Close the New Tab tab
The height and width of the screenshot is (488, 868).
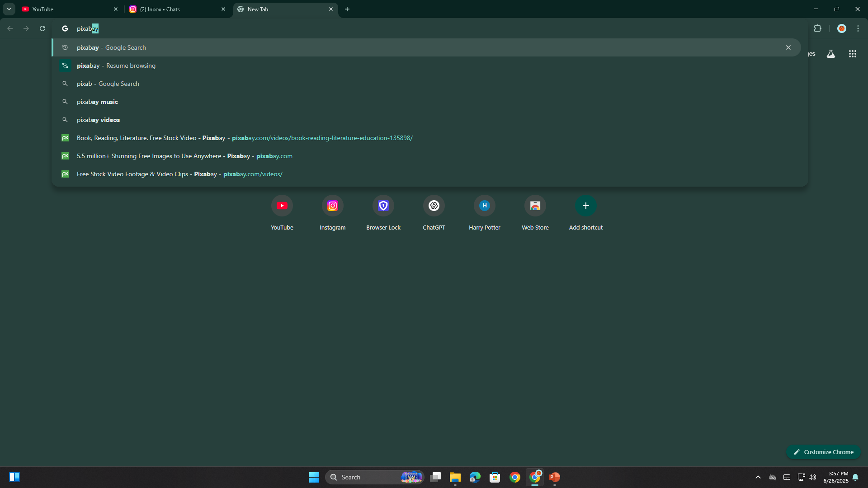(x=330, y=9)
